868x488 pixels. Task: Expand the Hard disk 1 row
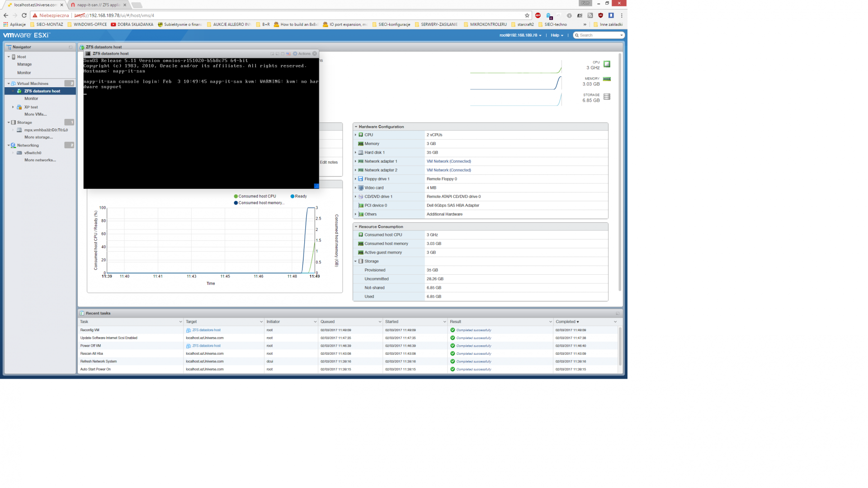coord(355,152)
